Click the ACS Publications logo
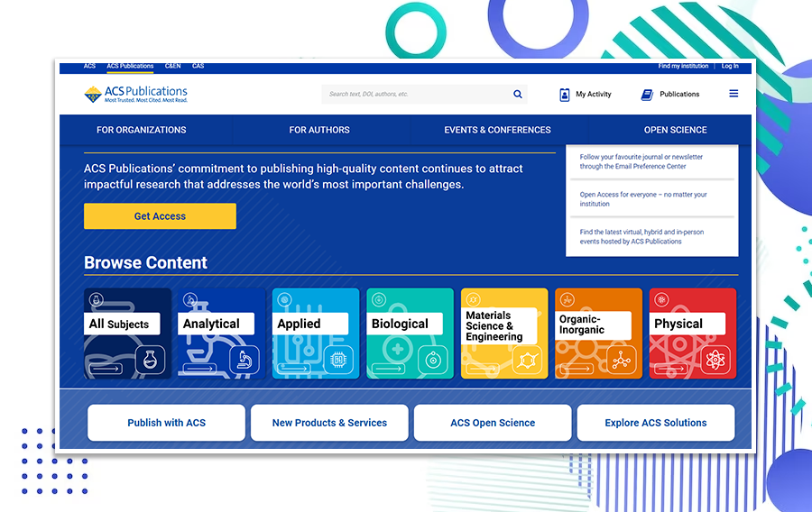The height and width of the screenshot is (512, 812). 136,94
